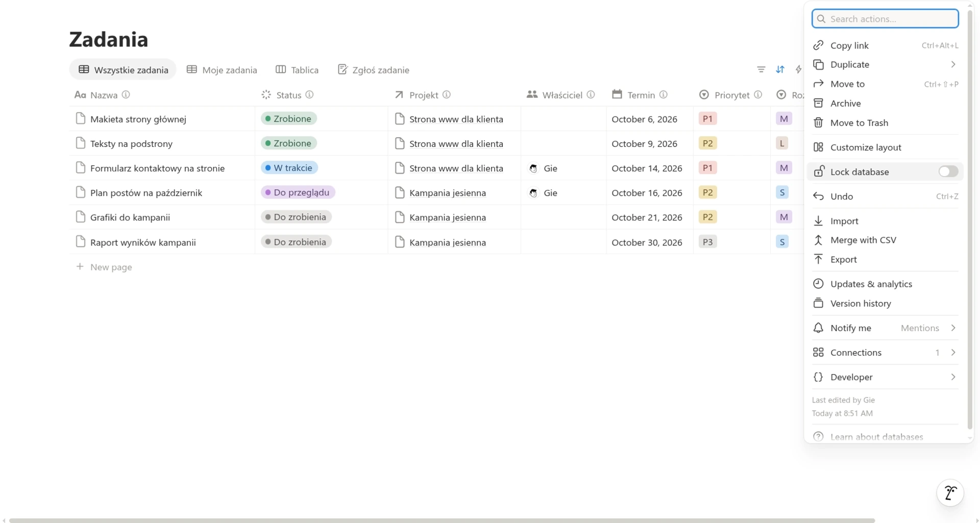Click Version history menu entry
Image resolution: width=980 pixels, height=523 pixels.
click(x=885, y=303)
